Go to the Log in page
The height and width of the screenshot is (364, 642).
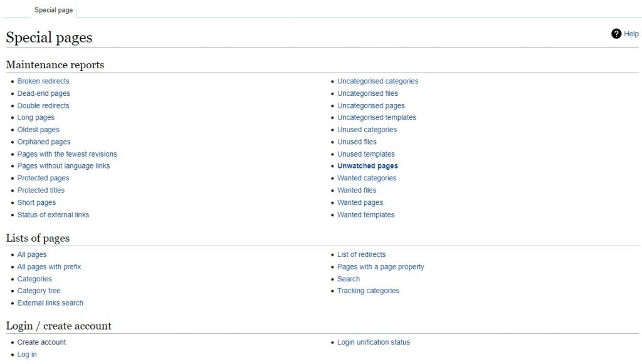tap(27, 354)
